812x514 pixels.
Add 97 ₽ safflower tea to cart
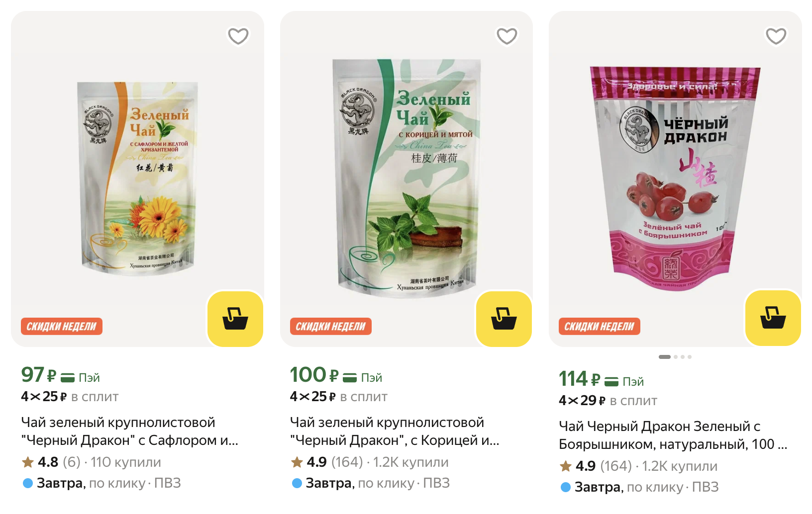235,319
